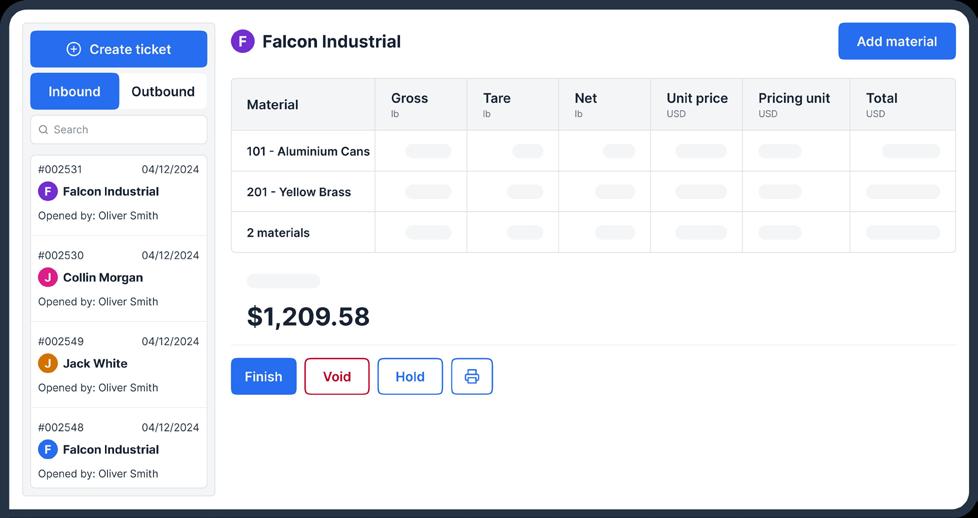Image resolution: width=978 pixels, height=518 pixels.
Task: Switch to the Outbound tab
Action: tap(163, 91)
